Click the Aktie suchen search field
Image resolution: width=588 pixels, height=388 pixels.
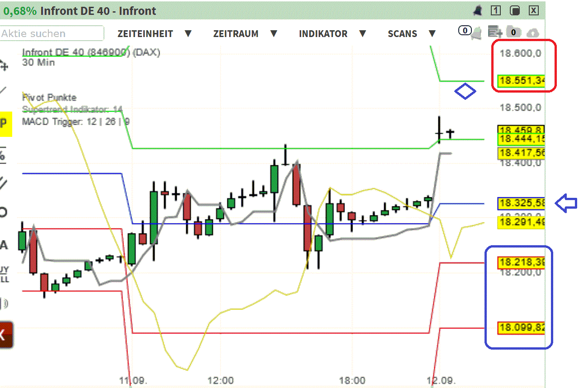51,33
